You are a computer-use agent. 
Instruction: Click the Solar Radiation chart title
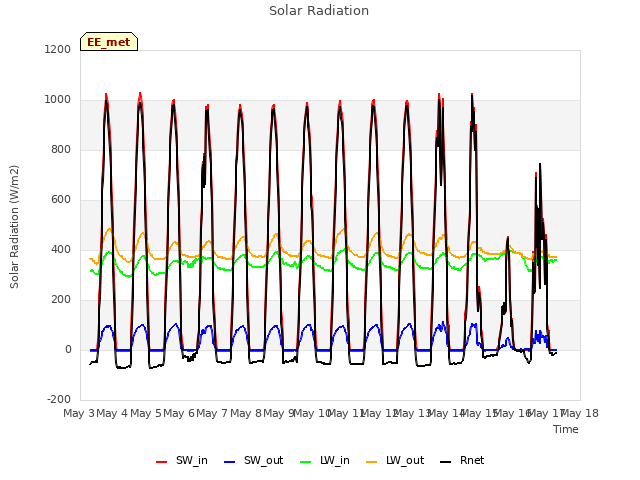(x=319, y=11)
